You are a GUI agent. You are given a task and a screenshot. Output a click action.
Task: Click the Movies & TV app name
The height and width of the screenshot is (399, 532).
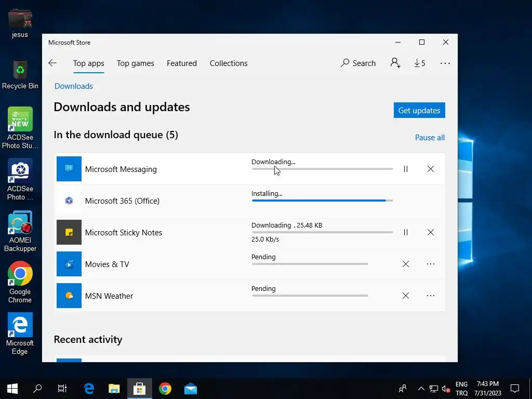(107, 264)
